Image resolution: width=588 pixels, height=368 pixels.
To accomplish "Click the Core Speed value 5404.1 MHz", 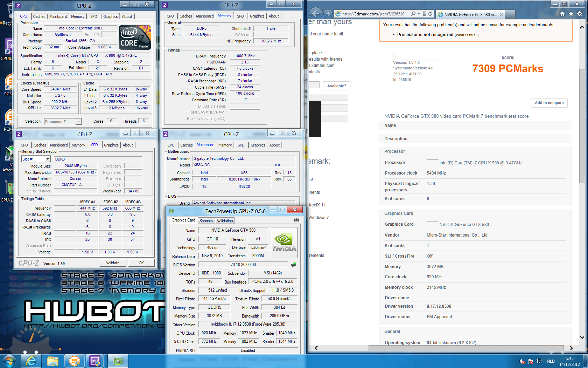I will point(60,89).
